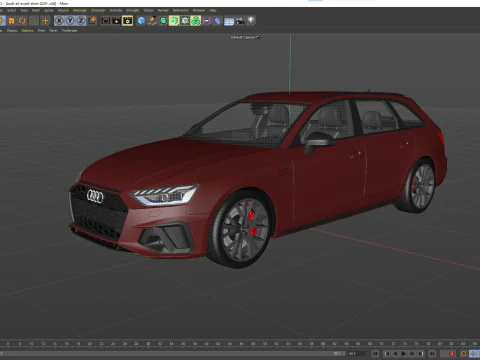Open the viewport Filter menu
Screen dimensions: 480x360
click(x=41, y=31)
